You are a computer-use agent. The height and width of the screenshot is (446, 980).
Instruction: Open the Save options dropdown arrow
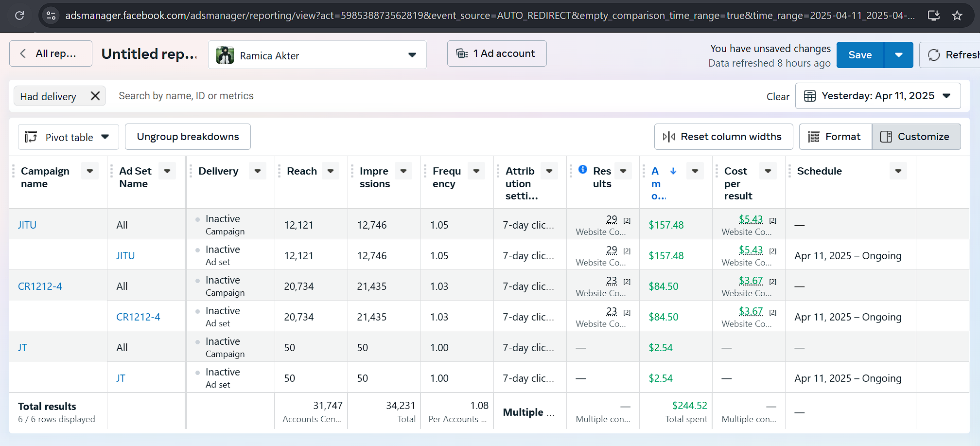[x=898, y=55]
